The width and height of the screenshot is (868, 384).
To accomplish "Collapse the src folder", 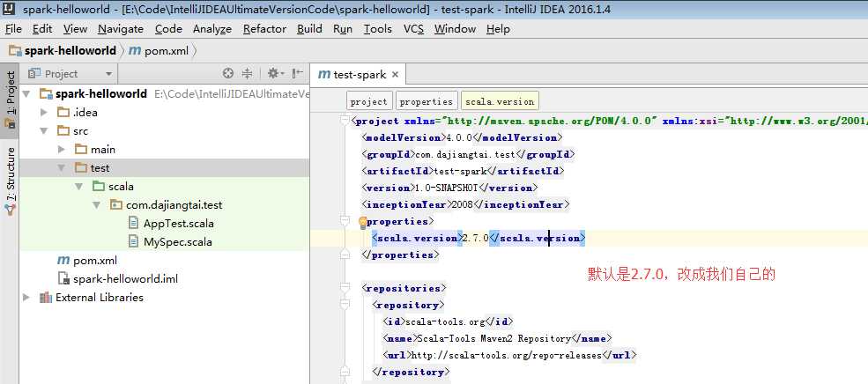I will pos(44,131).
